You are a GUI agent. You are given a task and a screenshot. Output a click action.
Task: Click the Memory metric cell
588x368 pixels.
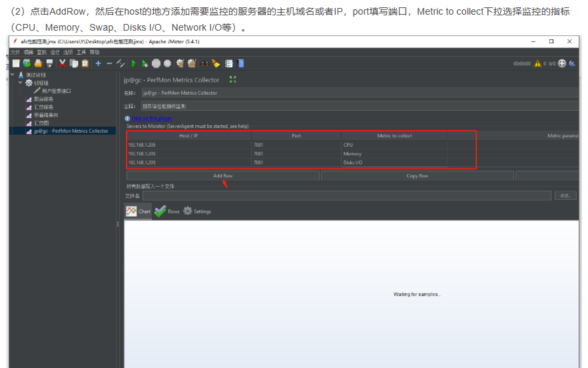click(x=394, y=153)
